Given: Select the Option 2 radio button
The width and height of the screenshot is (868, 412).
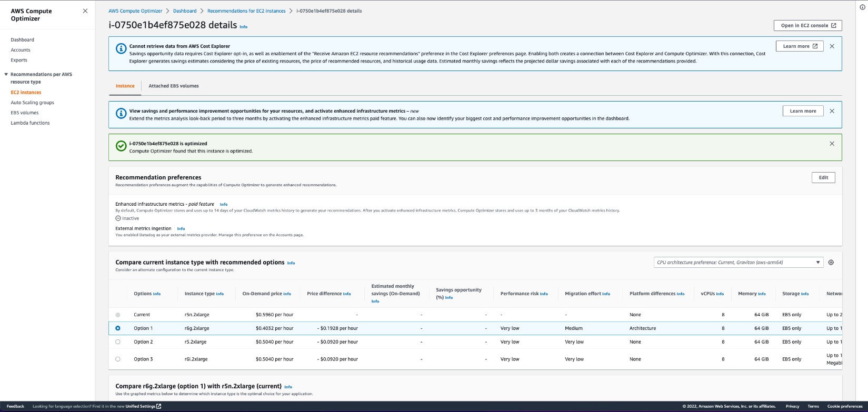Looking at the screenshot, I should [x=118, y=342].
